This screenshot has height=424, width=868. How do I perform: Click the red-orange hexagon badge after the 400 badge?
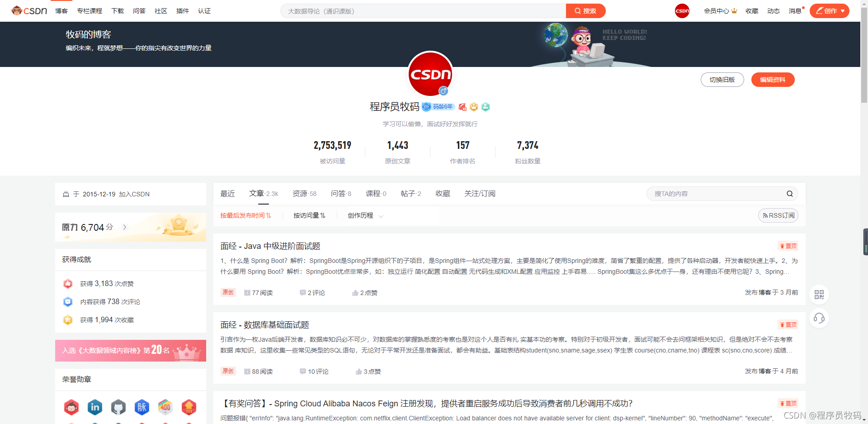point(189,407)
